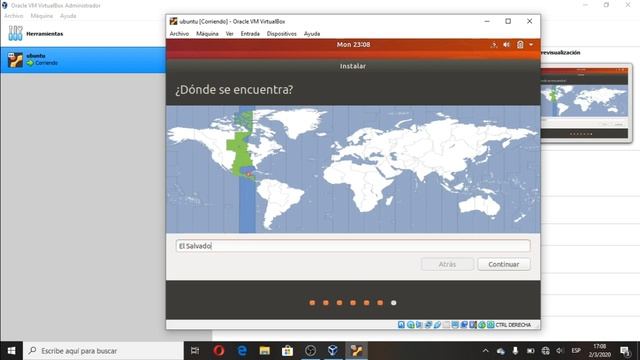Click the Atrás button
Screen dimensions: 640x360
click(x=447, y=264)
